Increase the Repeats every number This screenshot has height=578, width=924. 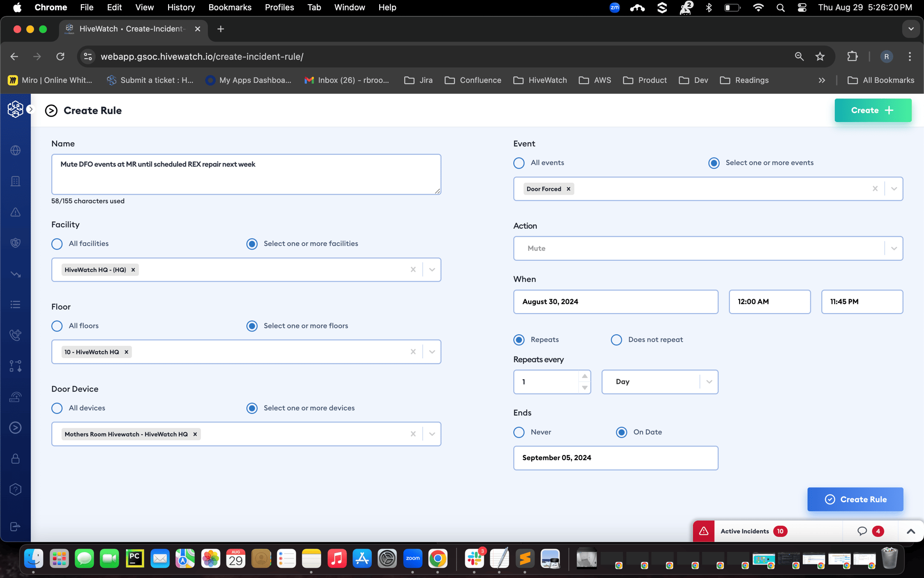[584, 376]
